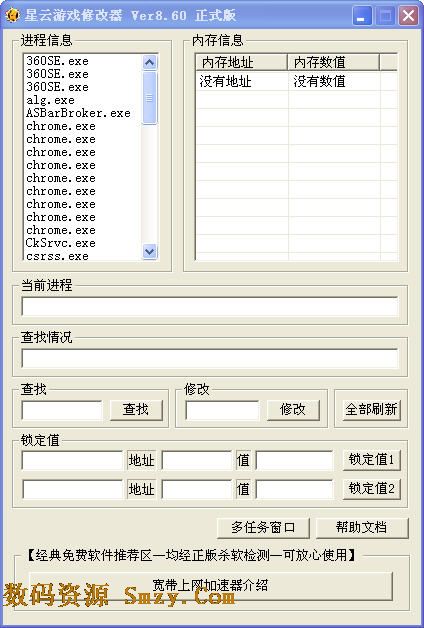424x628 pixels.
Task: Click the 修改 value input box
Action: point(222,411)
